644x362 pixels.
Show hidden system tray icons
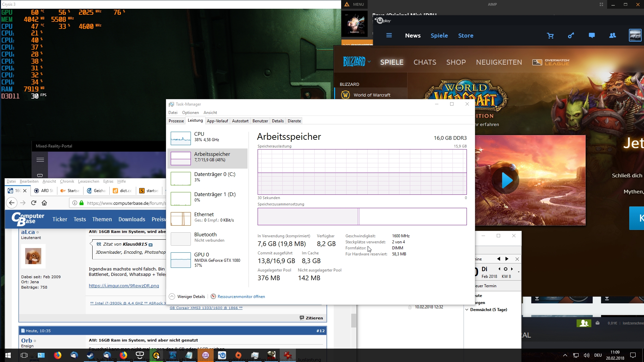pyautogui.click(x=565, y=355)
